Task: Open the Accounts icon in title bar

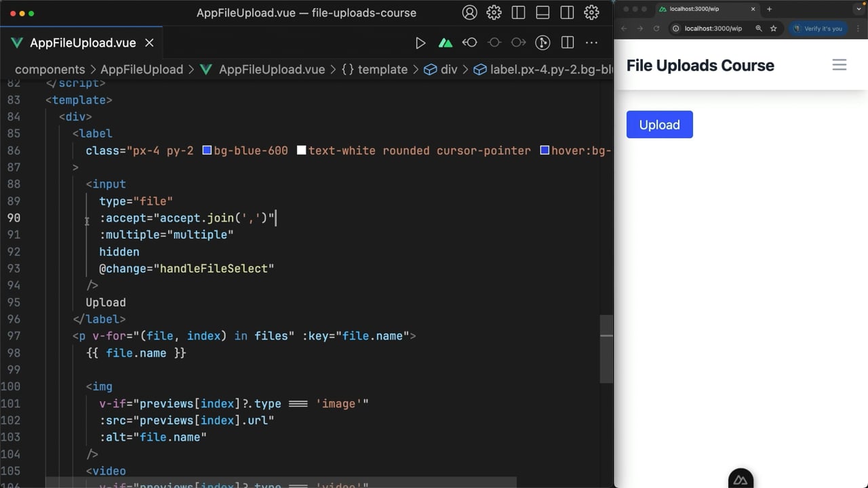Action: [x=469, y=13]
